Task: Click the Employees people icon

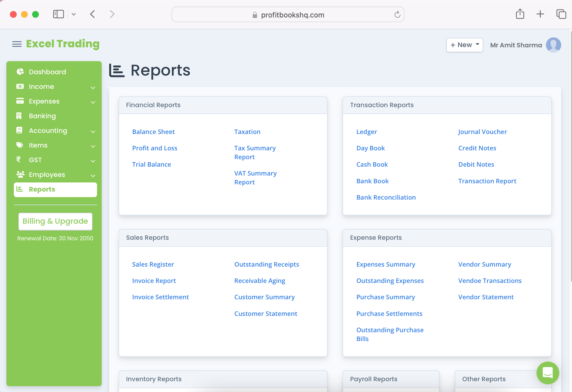Action: tap(20, 174)
